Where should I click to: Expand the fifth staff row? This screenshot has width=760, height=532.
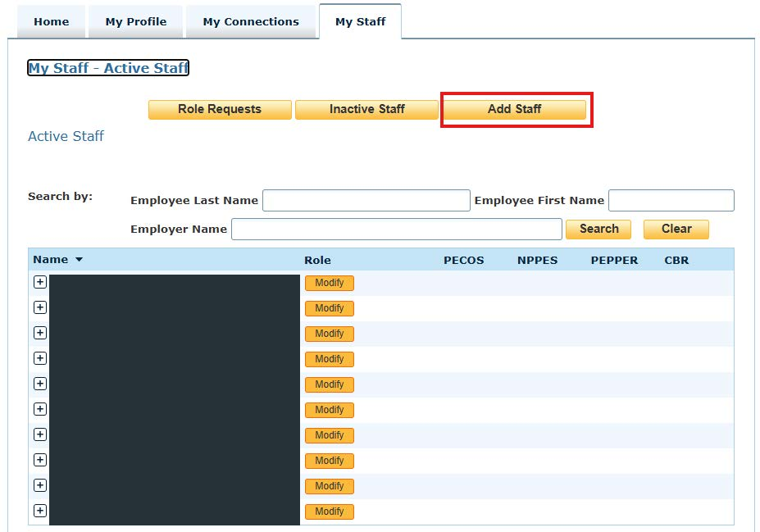click(40, 384)
